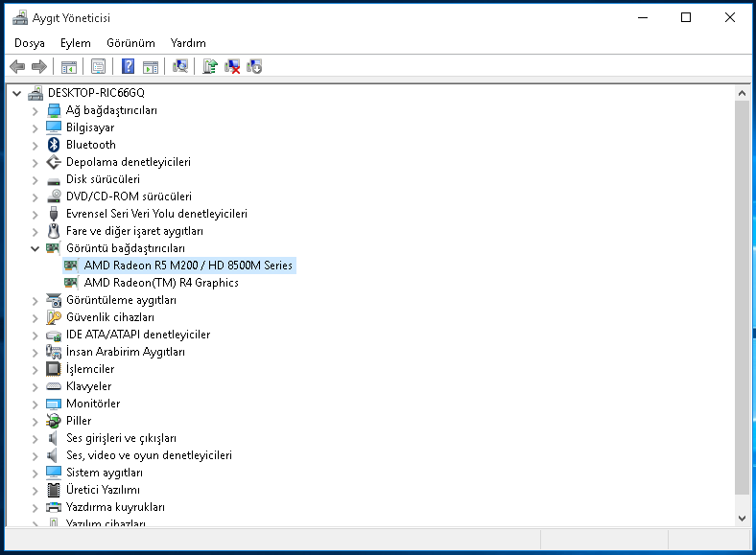
Task: Collapse Görüntü bağdaştırıcıları category
Action: click(35, 248)
